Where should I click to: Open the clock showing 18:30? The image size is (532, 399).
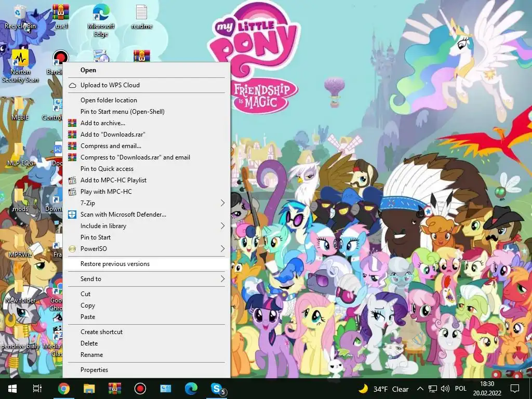pos(487,389)
